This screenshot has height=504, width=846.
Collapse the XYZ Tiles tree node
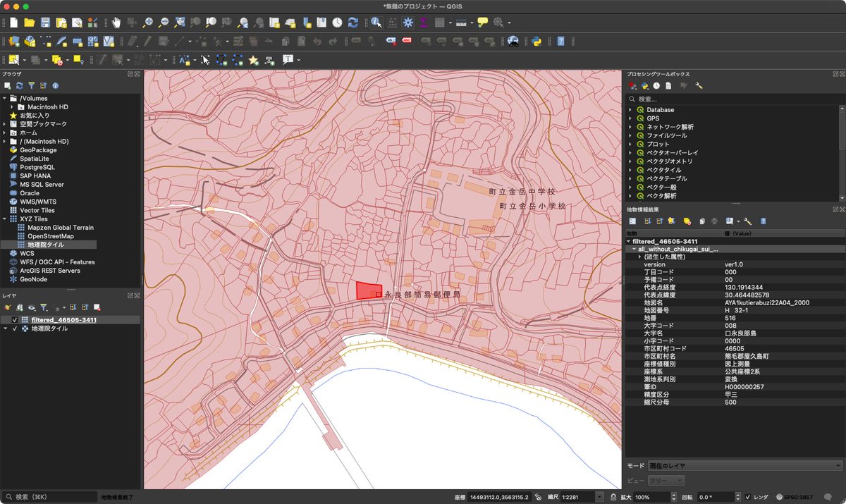coord(4,219)
